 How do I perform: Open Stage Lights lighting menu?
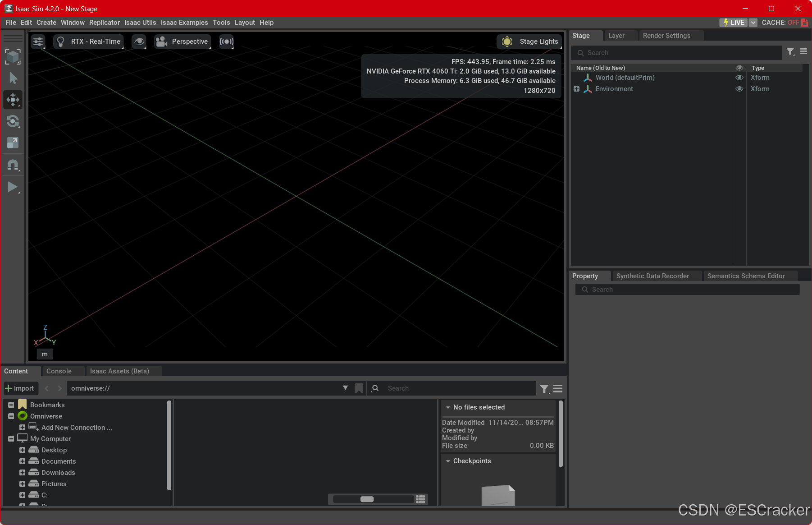click(529, 41)
